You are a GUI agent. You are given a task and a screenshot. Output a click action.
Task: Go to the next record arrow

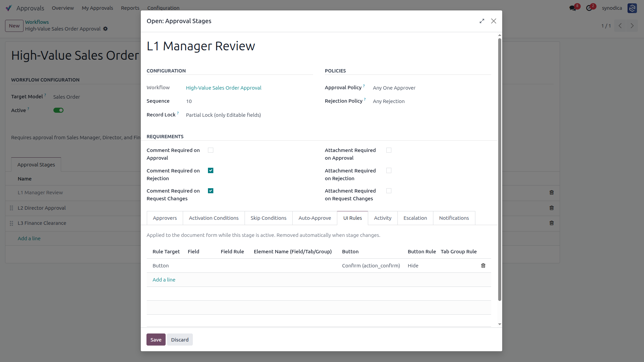(632, 26)
